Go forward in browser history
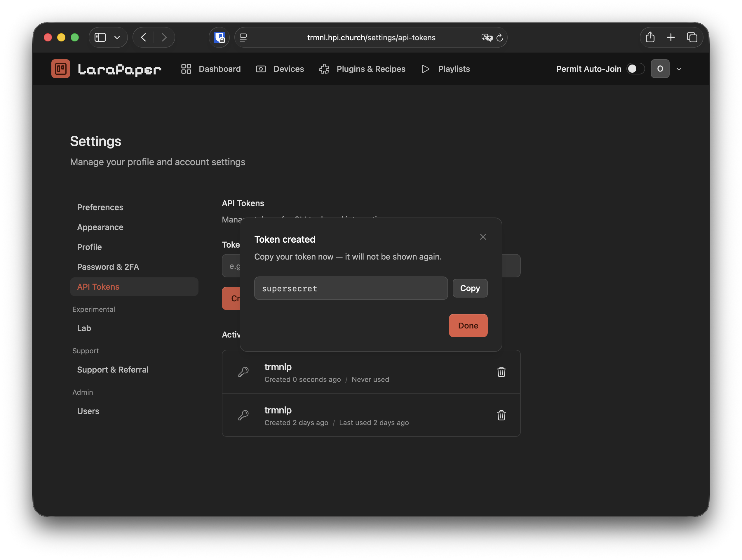742x560 pixels. click(x=164, y=37)
